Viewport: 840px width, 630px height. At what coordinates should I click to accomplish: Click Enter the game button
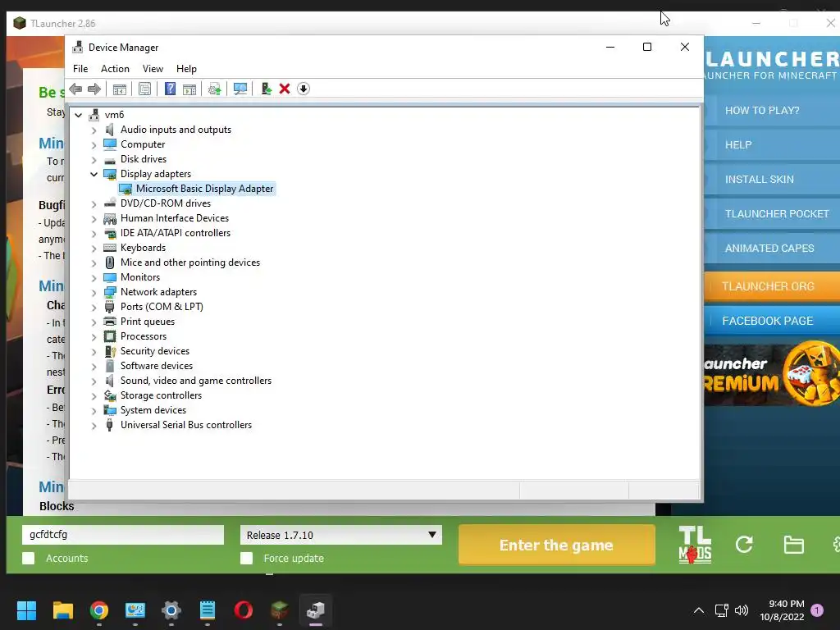(x=557, y=545)
